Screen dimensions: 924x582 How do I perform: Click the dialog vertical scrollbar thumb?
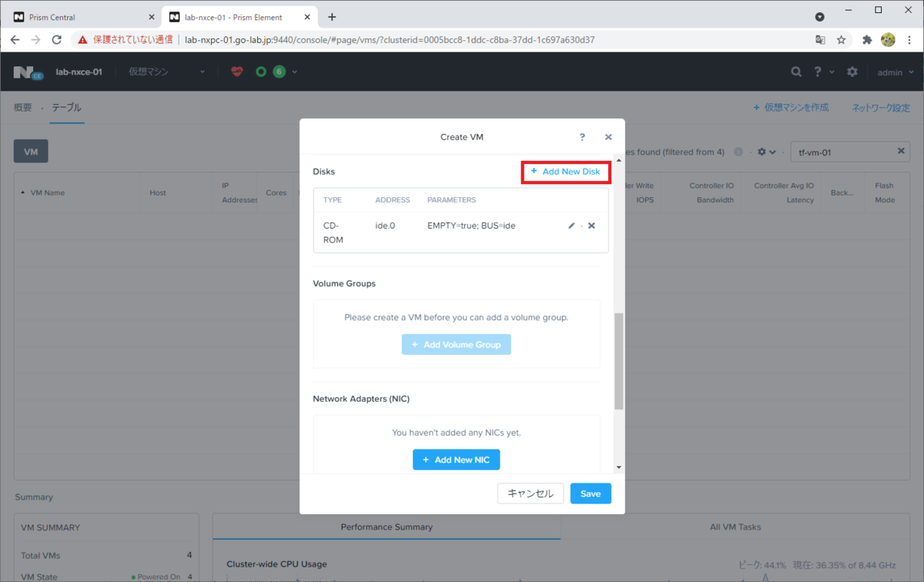(x=619, y=361)
